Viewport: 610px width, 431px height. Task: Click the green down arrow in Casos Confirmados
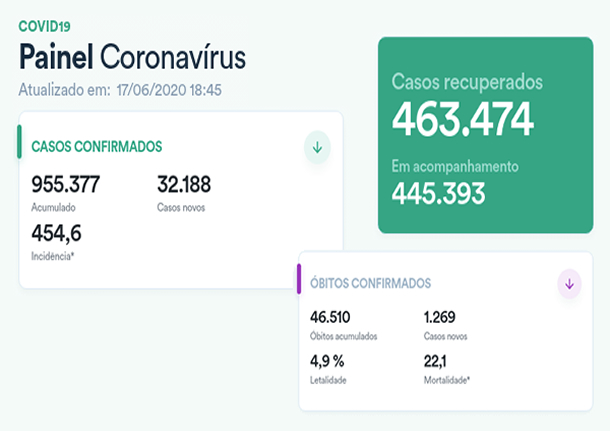(317, 148)
